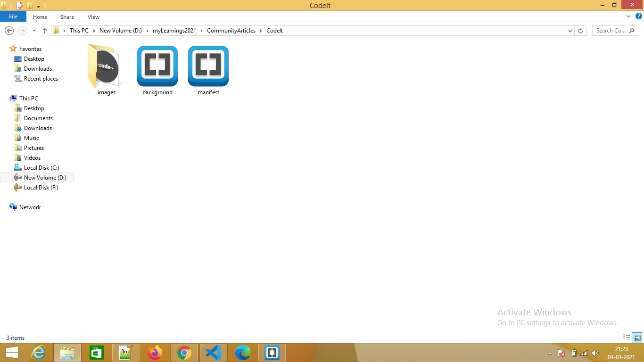The width and height of the screenshot is (644, 362).
Task: Open the address bar history dropdown
Action: 570,31
